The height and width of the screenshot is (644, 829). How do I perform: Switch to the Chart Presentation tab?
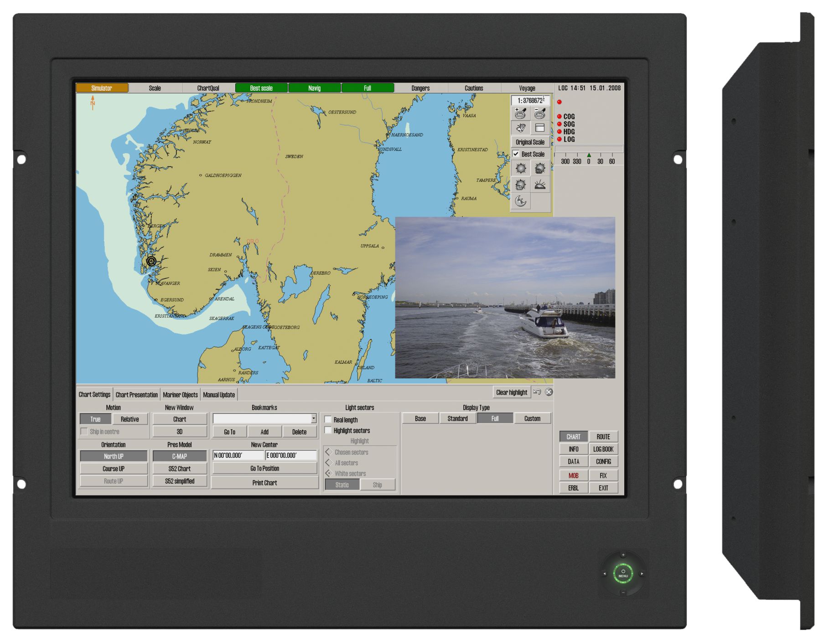tap(136, 395)
